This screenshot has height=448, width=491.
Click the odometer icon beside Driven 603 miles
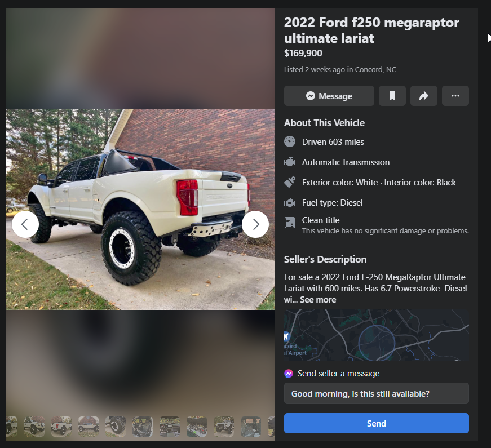(x=290, y=142)
